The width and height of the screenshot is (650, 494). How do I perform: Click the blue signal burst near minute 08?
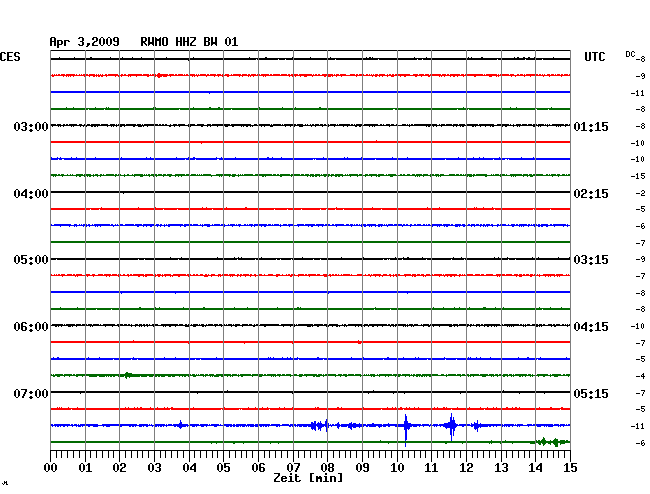click(x=319, y=425)
